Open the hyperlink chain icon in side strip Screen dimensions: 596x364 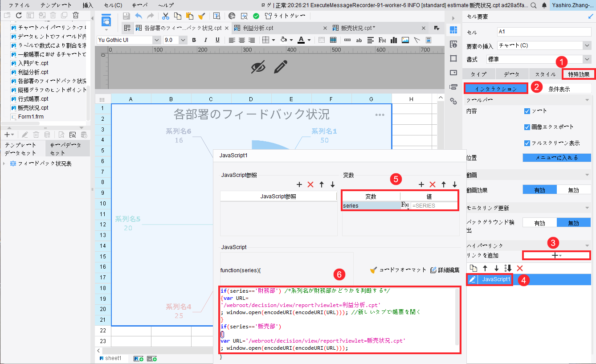pos(453,101)
